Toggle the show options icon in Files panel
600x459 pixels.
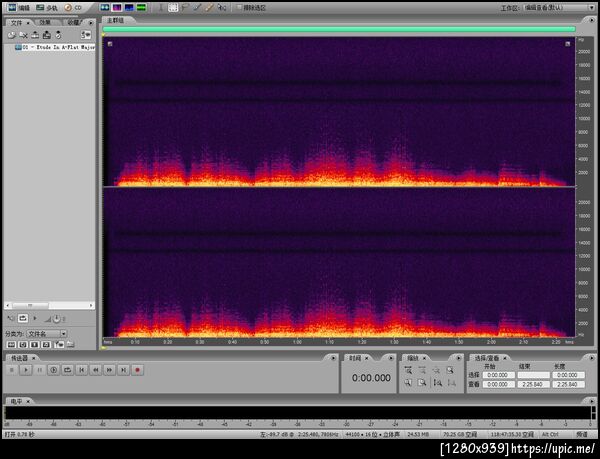coord(86,35)
